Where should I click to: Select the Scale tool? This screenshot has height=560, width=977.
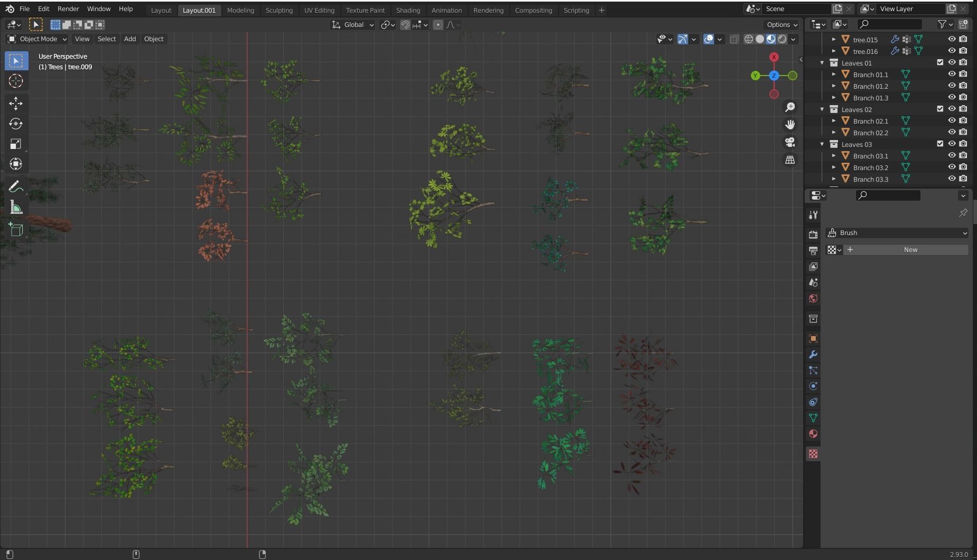point(16,144)
